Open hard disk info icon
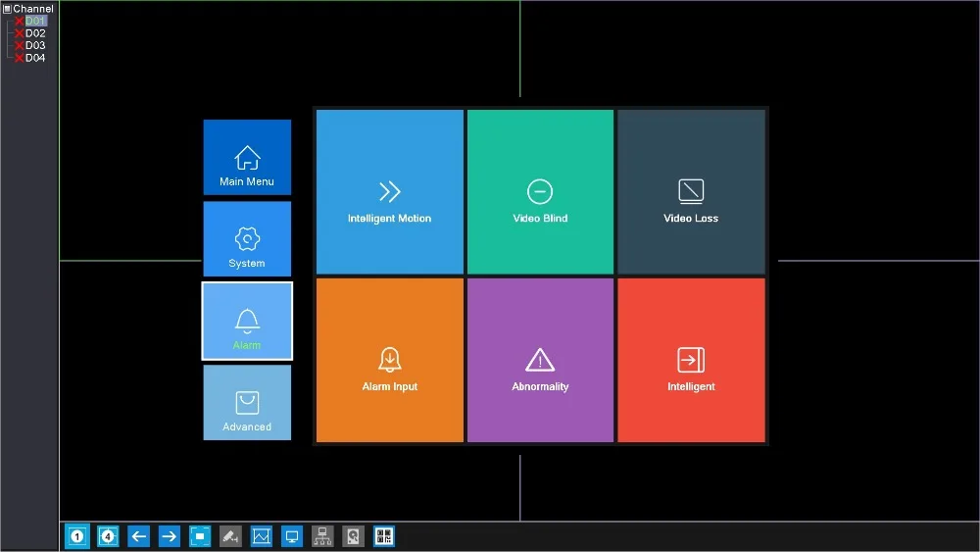This screenshot has height=552, width=980. coord(353,536)
